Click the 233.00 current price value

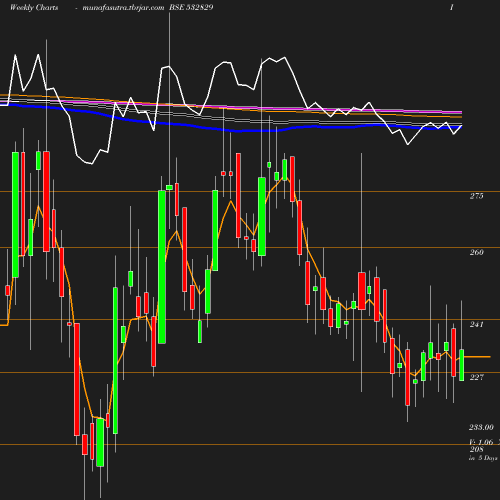tap(481, 427)
